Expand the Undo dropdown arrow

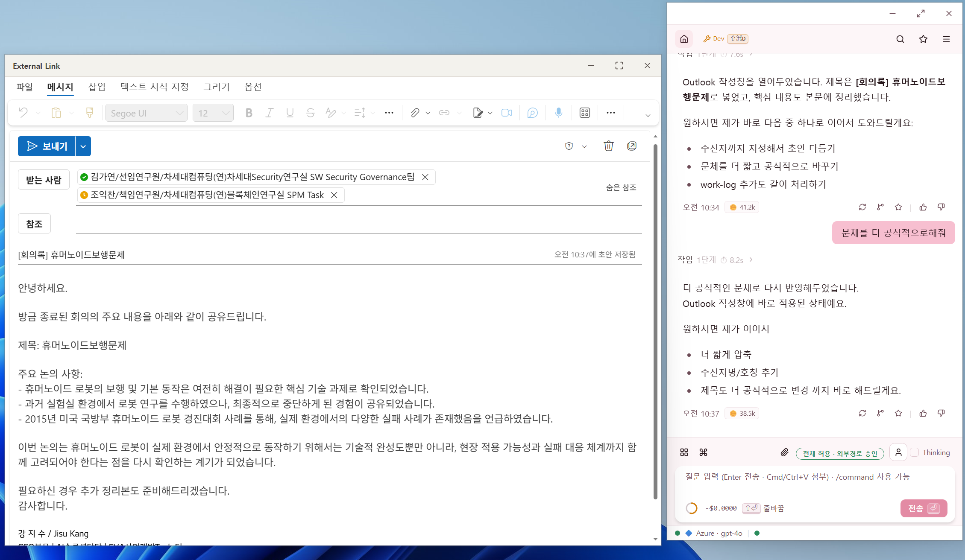click(x=38, y=113)
